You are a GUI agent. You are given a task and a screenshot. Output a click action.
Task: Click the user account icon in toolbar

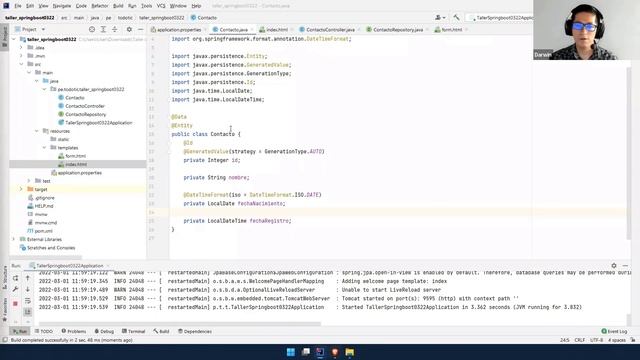click(x=440, y=18)
